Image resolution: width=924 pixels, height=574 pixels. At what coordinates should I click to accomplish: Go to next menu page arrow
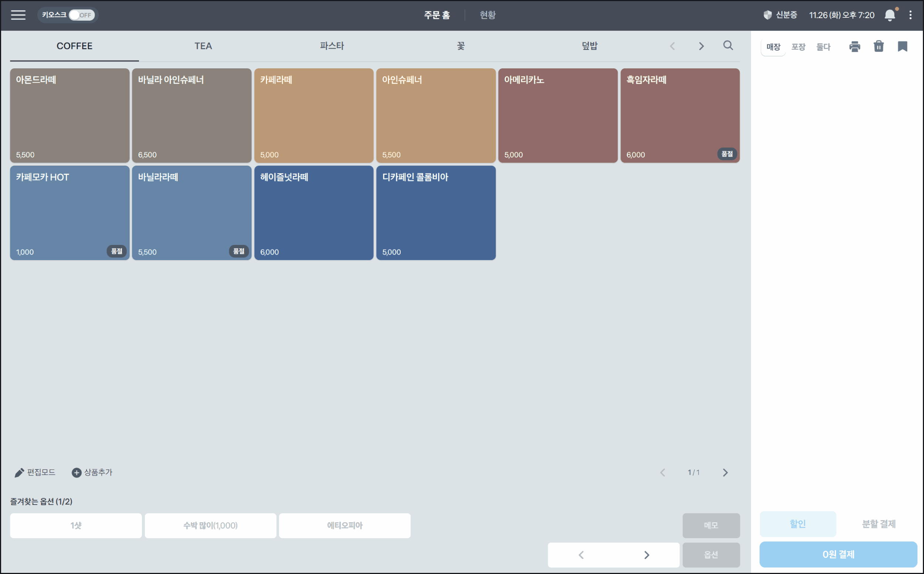[x=725, y=472]
